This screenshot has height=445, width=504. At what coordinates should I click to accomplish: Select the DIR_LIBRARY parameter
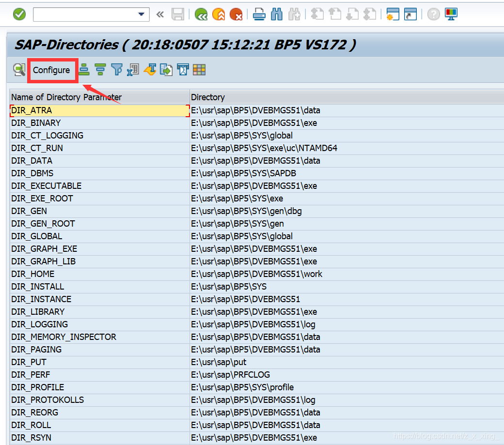click(x=100, y=312)
